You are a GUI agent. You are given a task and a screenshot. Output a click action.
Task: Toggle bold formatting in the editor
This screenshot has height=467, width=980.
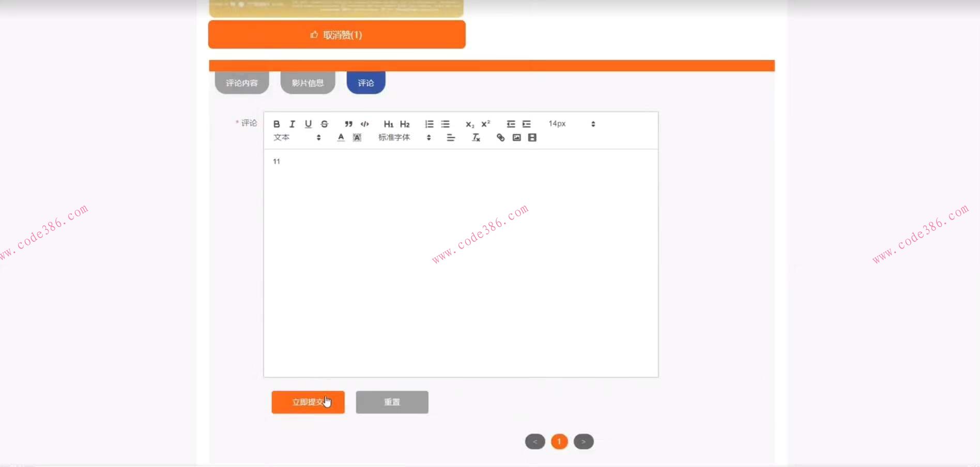click(277, 124)
